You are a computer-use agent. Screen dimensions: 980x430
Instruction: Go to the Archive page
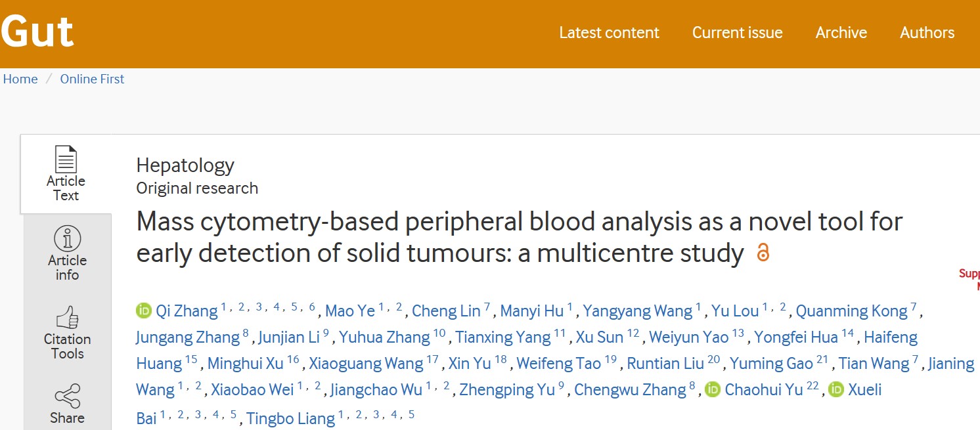[841, 33]
